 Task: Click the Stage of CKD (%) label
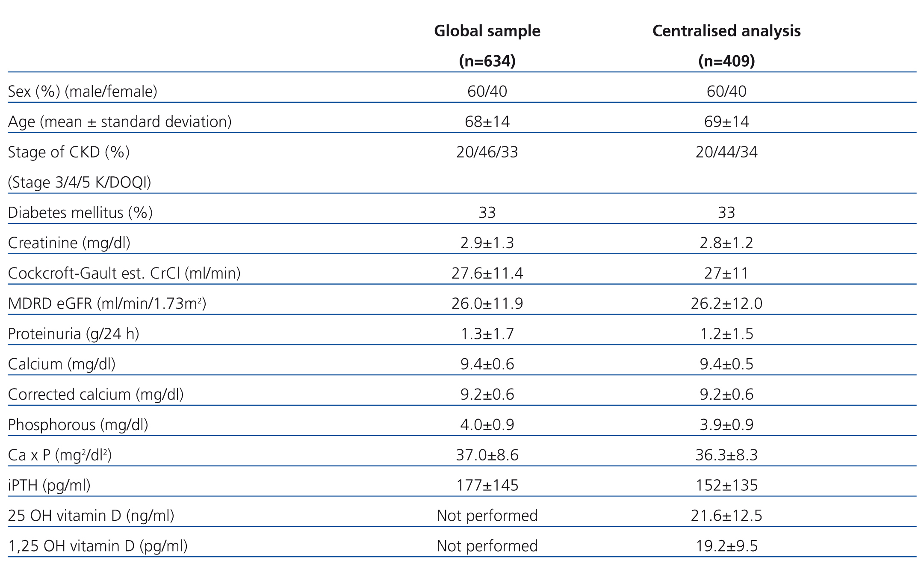click(x=69, y=152)
